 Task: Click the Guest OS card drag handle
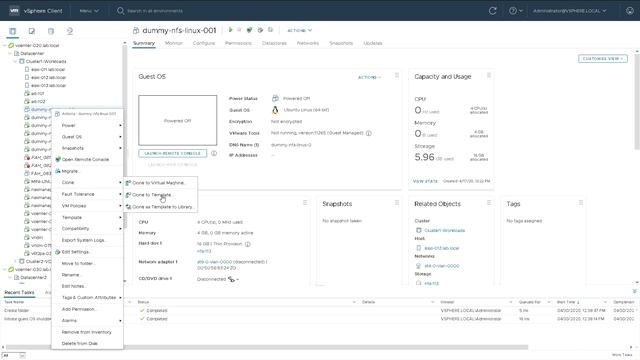pyautogui.click(x=397, y=76)
